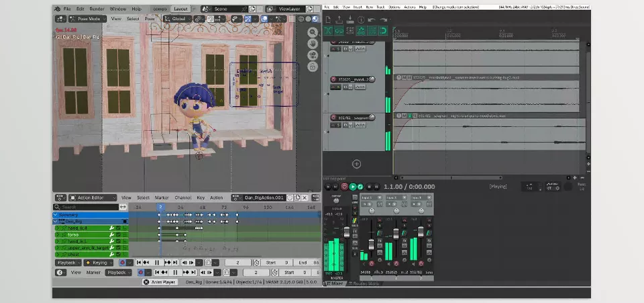Adjust the REAPER master volume fader
The image size is (644, 303).
346,232
